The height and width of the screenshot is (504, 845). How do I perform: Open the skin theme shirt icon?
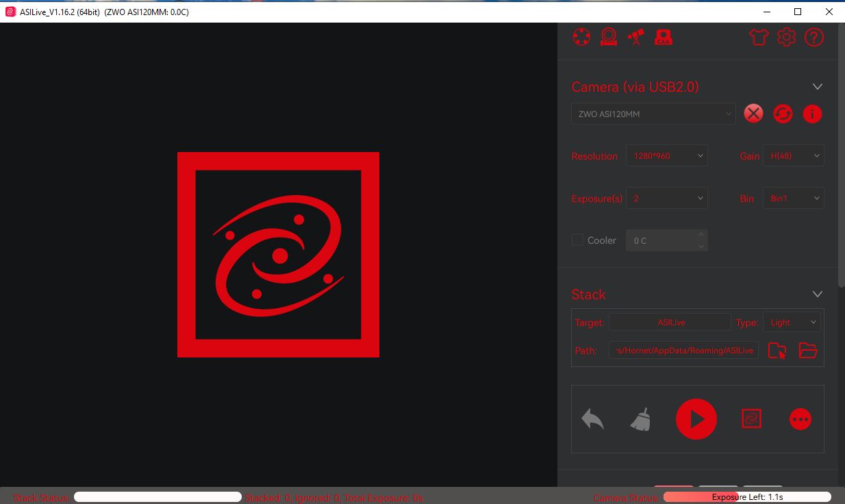coord(759,37)
